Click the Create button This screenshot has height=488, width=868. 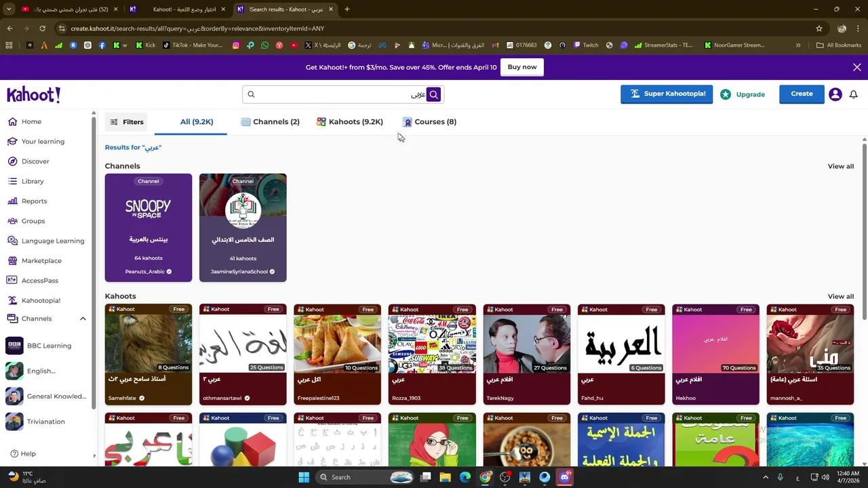click(802, 94)
